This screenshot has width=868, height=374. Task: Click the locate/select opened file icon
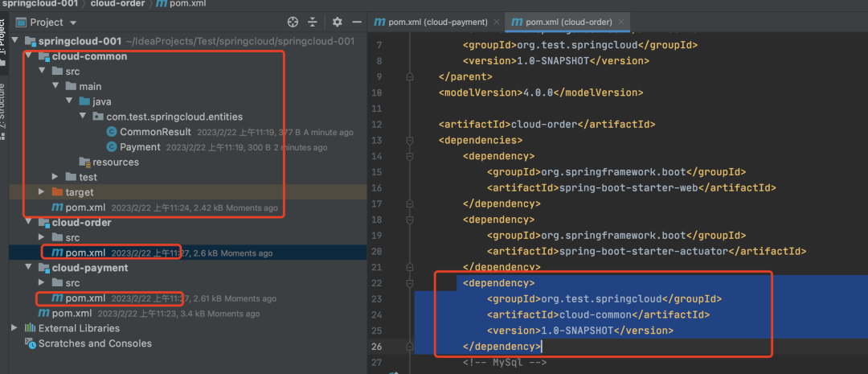point(293,23)
